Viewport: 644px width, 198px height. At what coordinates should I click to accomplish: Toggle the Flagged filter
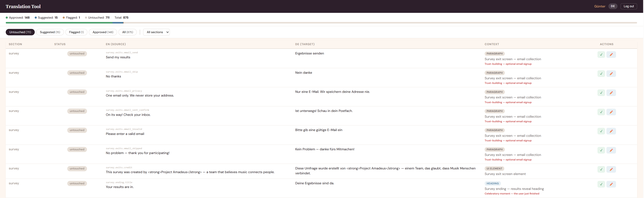(76, 32)
